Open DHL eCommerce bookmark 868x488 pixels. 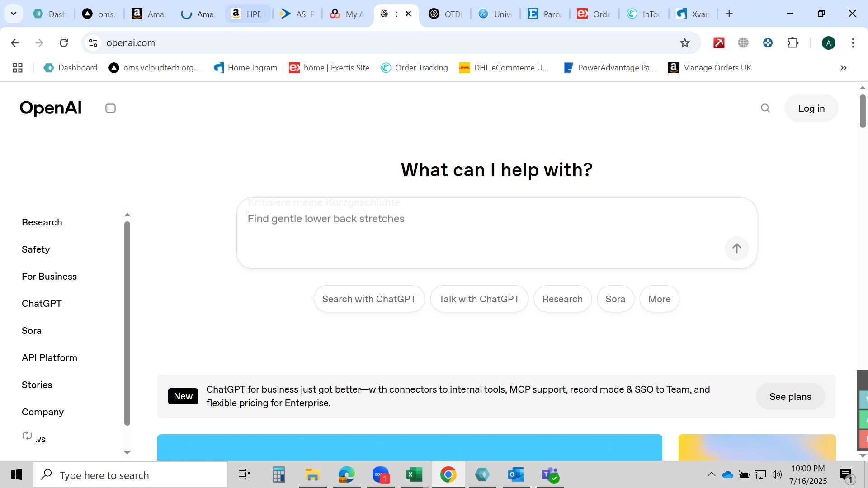(504, 68)
